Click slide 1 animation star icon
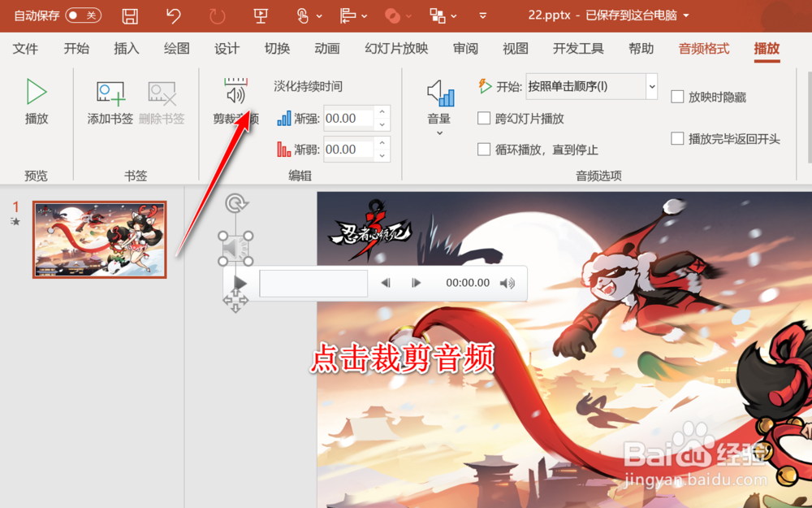Image resolution: width=812 pixels, height=508 pixels. pos(15,222)
